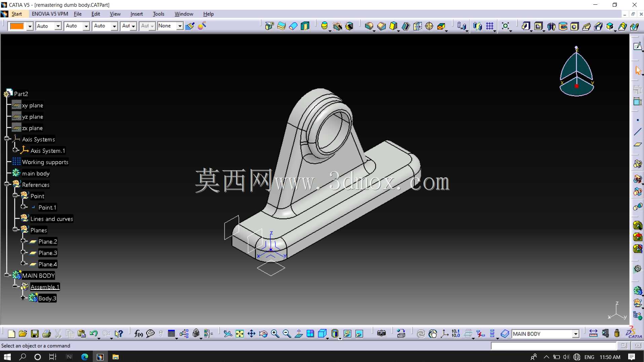Image resolution: width=644 pixels, height=362 pixels.
Task: Collapse the Axis Systems tree node
Action: [7, 139]
